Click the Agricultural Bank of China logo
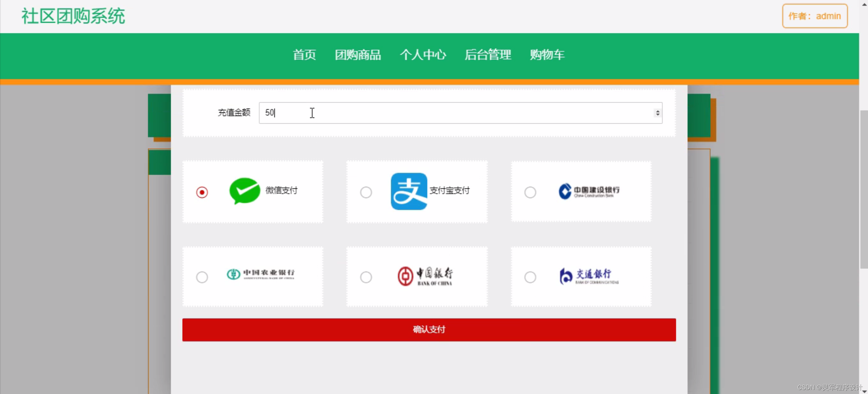Screen dimensions: 868x394 coord(260,274)
